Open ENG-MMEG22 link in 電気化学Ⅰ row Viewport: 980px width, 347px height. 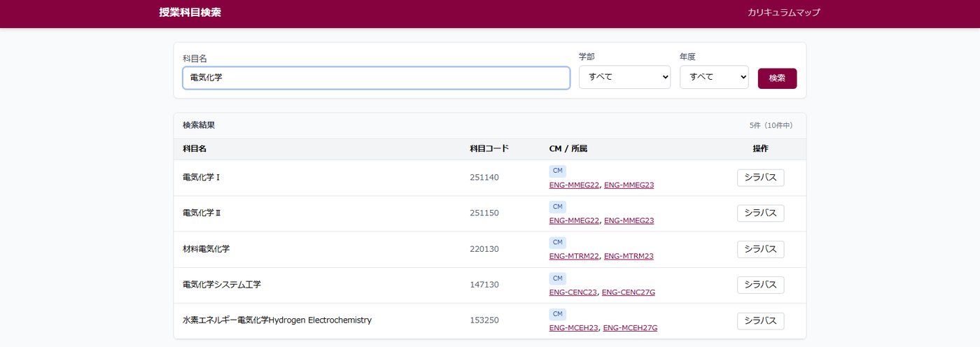574,185
